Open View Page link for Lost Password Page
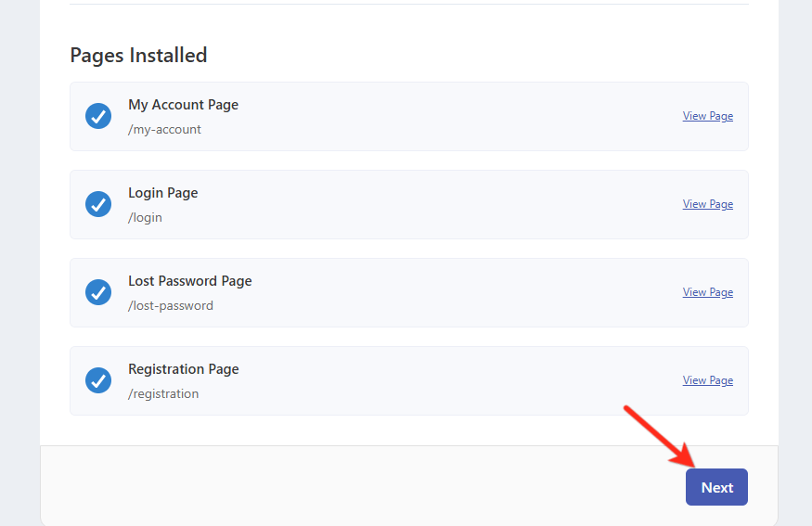 click(708, 292)
